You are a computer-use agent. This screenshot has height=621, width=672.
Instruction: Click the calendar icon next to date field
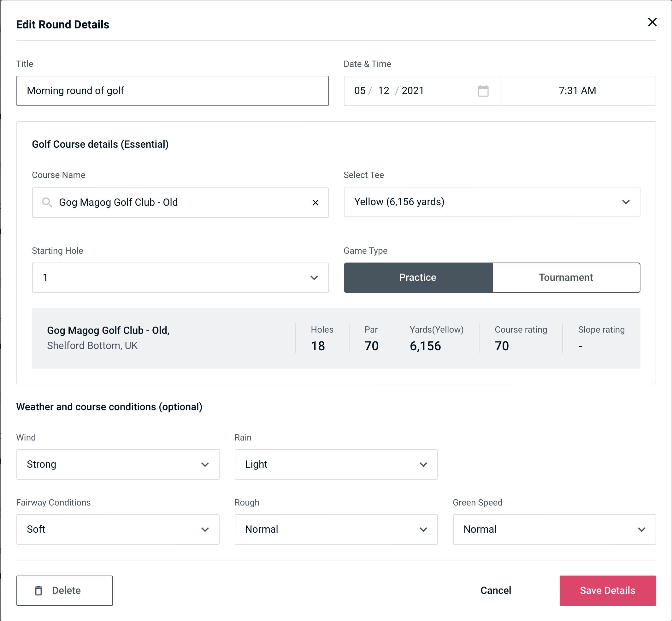(x=484, y=91)
